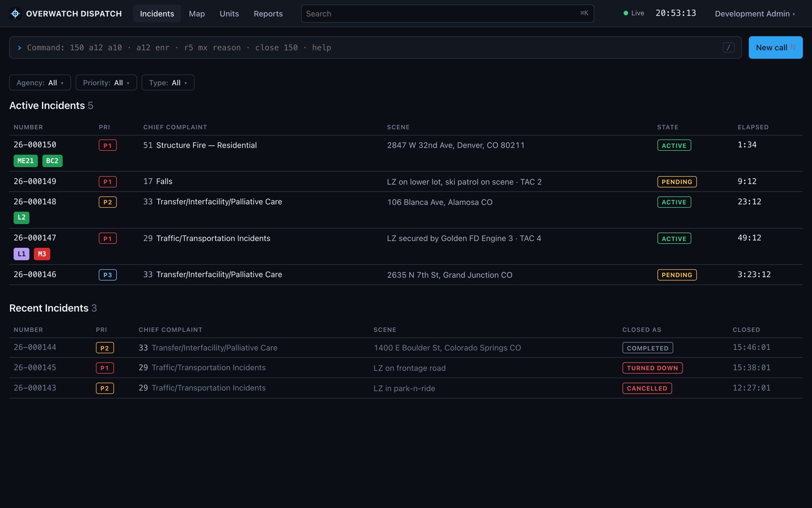Open the Reports tab
The height and width of the screenshot is (508, 812).
268,14
